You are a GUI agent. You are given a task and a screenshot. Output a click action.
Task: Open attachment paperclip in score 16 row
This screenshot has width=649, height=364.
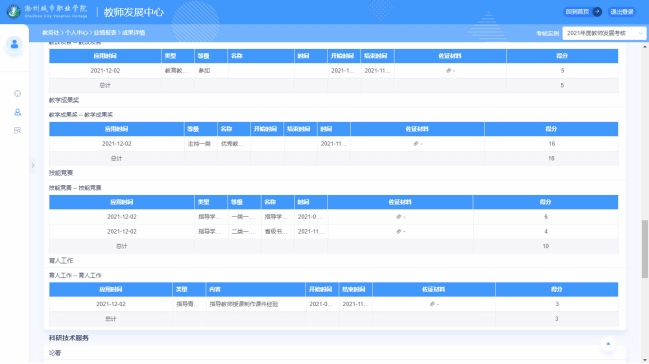[416, 144]
